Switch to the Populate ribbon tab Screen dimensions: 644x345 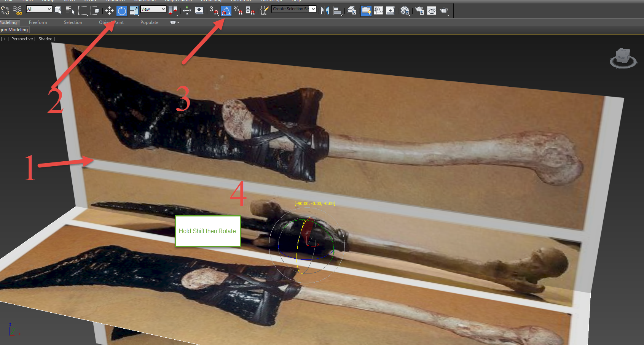[150, 22]
